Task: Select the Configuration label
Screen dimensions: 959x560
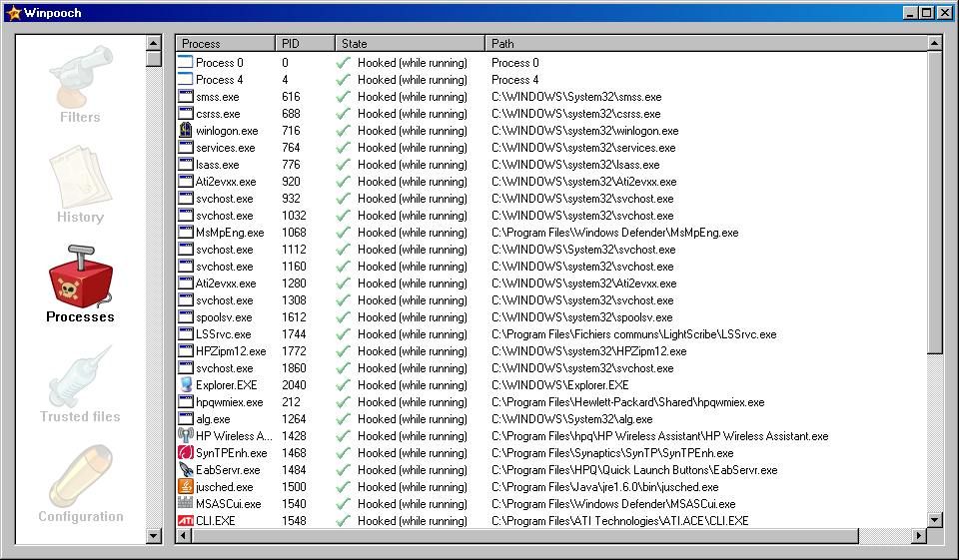Action: [x=81, y=517]
